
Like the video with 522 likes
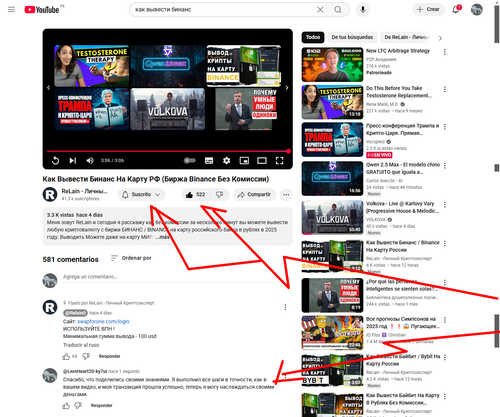point(195,195)
